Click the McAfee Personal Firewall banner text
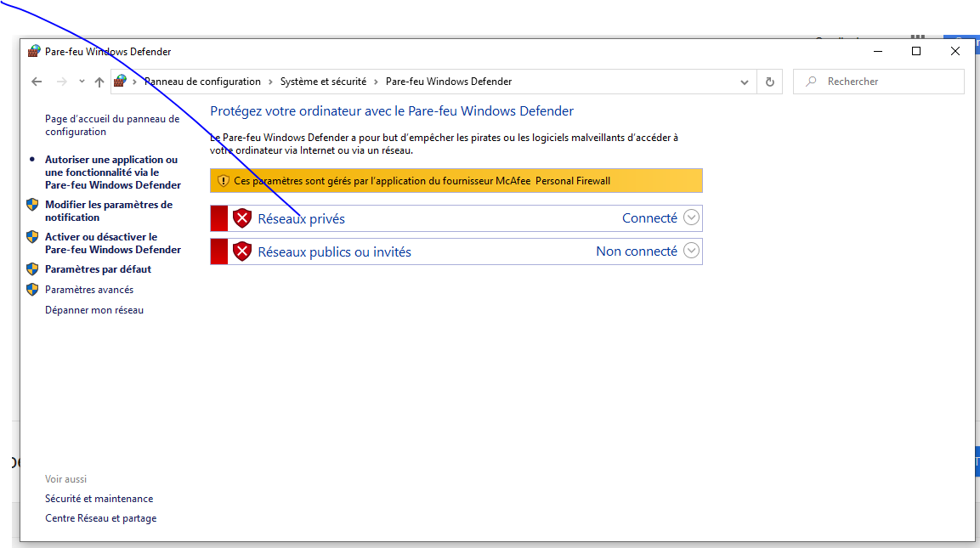 pos(422,181)
